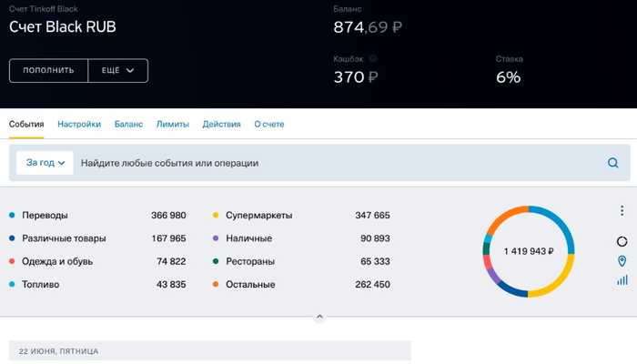Switch to bar chart view icon
This screenshot has height=364, width=637.
(622, 280)
